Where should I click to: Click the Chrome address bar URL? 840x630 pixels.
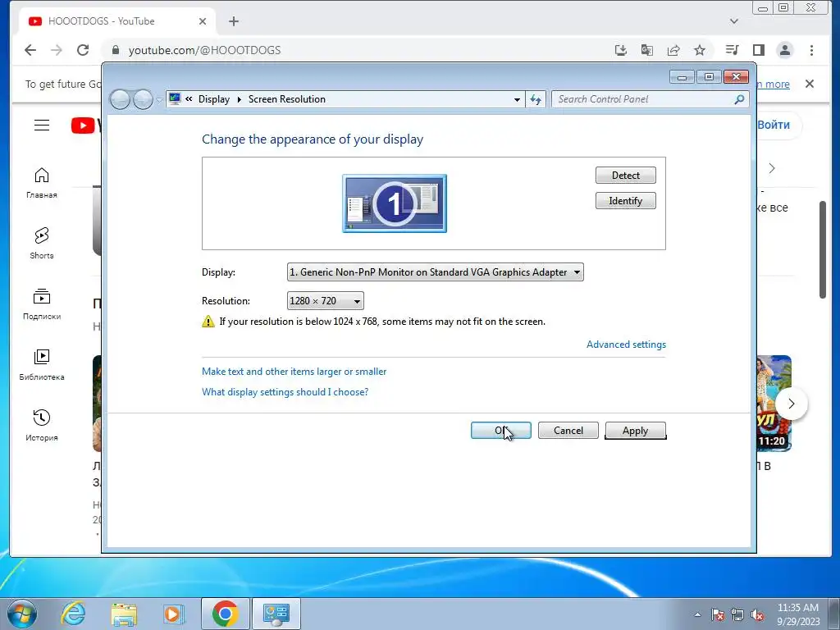[x=204, y=50]
